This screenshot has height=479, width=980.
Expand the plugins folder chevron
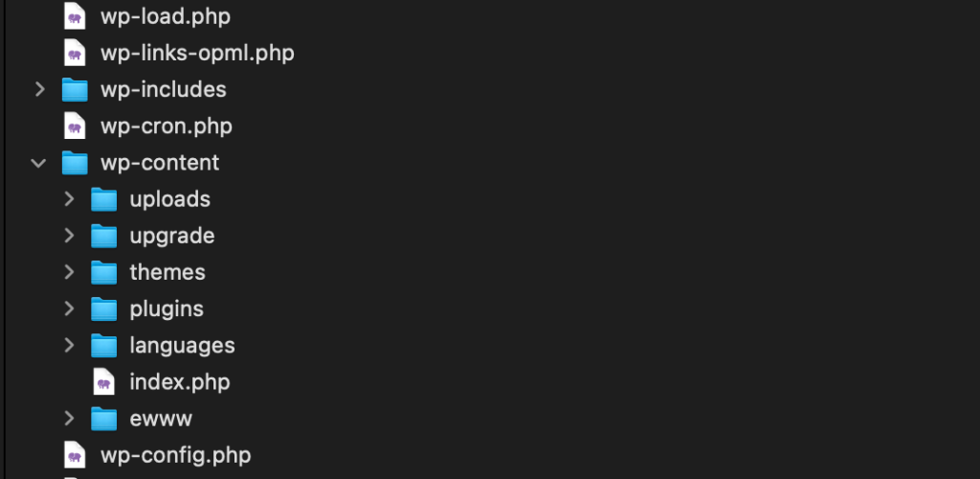69,308
